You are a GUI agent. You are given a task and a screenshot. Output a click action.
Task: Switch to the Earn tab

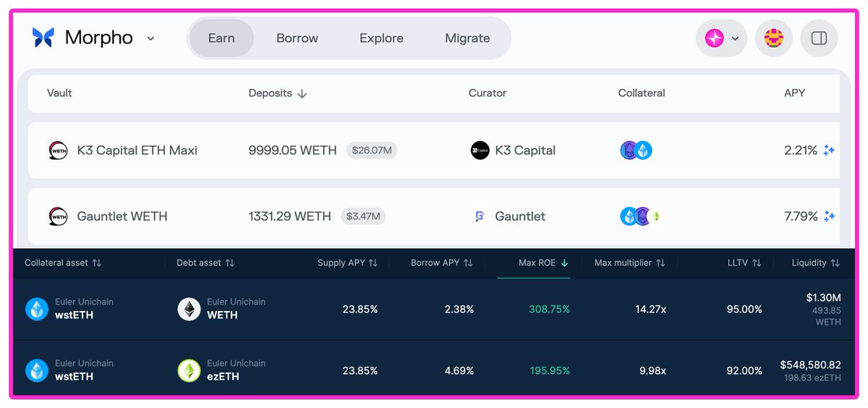pos(221,38)
